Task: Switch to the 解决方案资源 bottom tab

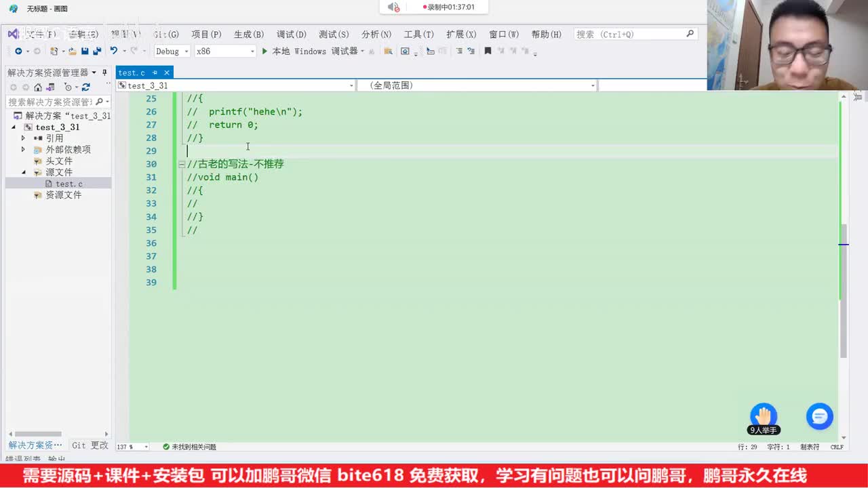Action: click(x=35, y=445)
